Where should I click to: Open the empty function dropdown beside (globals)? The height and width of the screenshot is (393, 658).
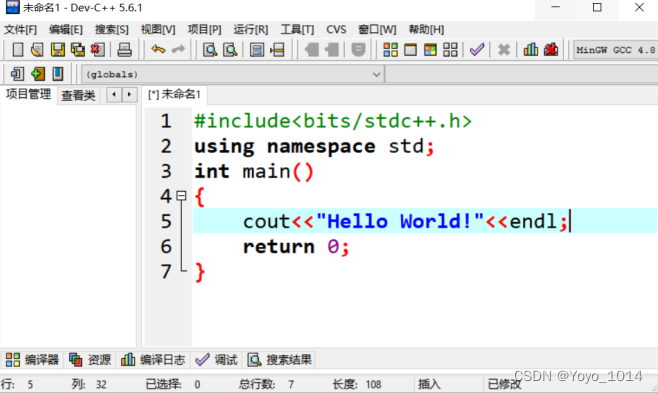(x=521, y=75)
